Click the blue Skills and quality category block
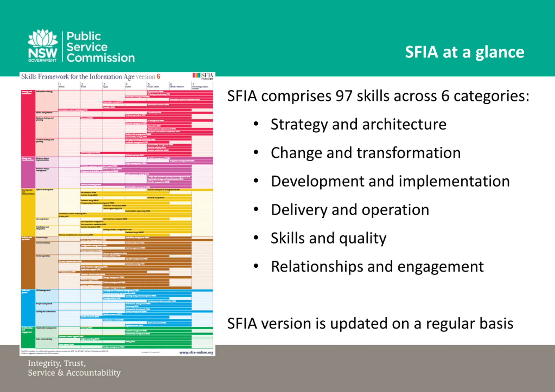This screenshot has height=392, width=555. (x=28, y=308)
